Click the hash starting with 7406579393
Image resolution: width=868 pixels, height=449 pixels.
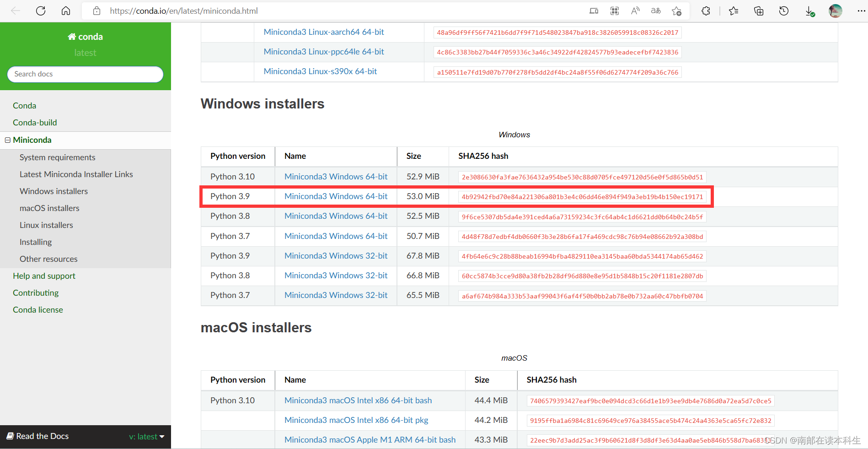click(x=650, y=401)
